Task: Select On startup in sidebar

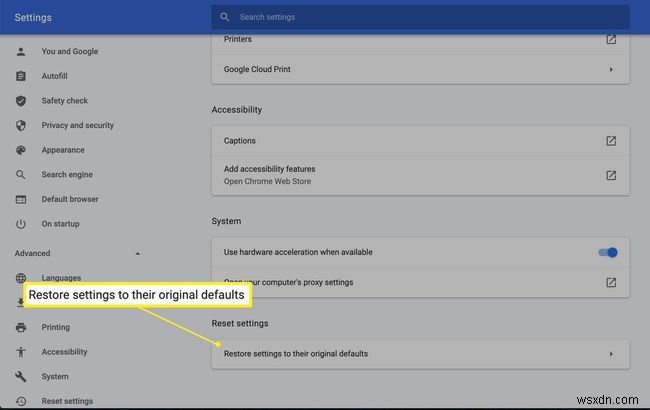Action: (61, 224)
